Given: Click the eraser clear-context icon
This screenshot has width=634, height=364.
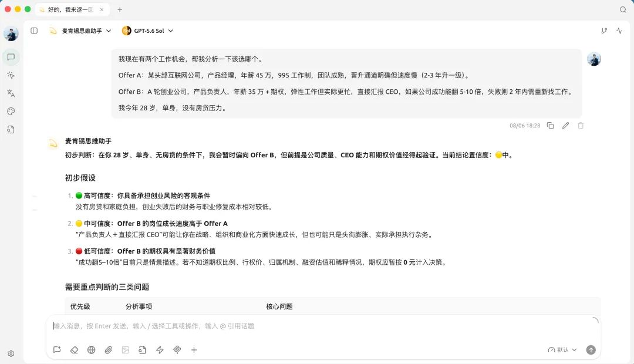Looking at the screenshot, I should pos(75,350).
